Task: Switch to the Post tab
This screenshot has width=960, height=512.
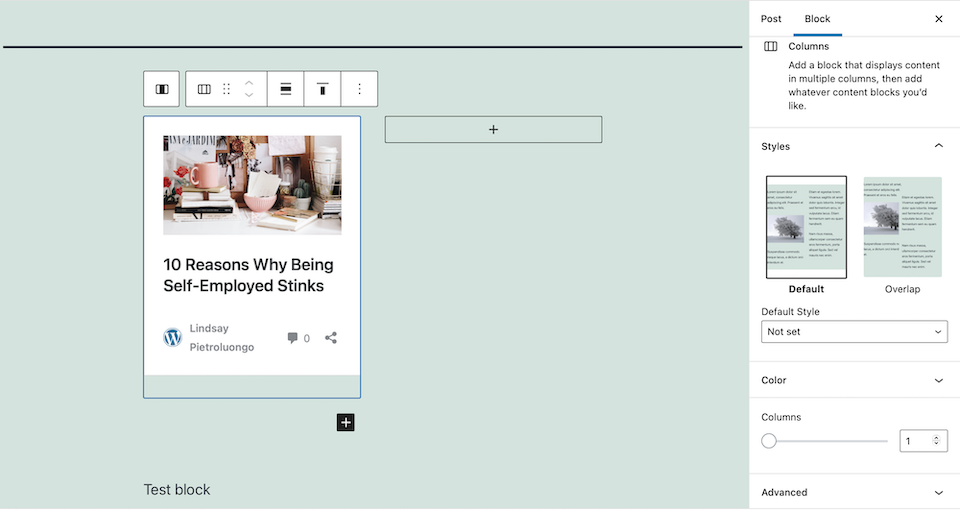Action: (x=771, y=19)
